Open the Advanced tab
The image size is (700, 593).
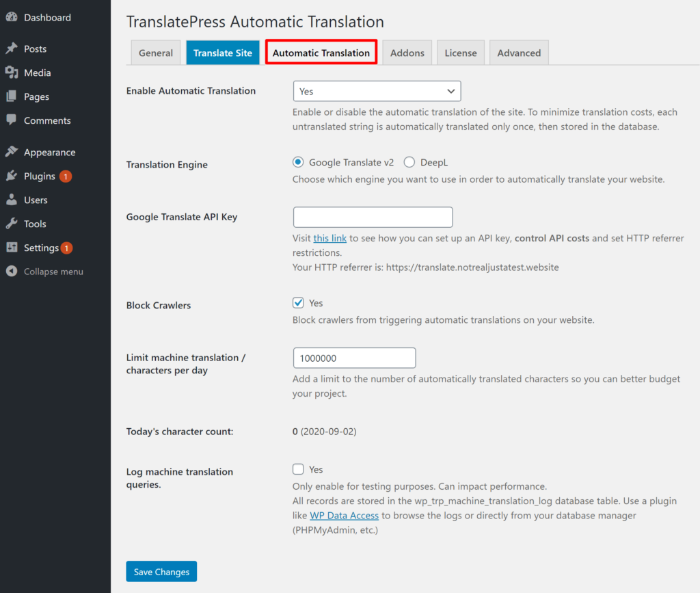coord(520,53)
